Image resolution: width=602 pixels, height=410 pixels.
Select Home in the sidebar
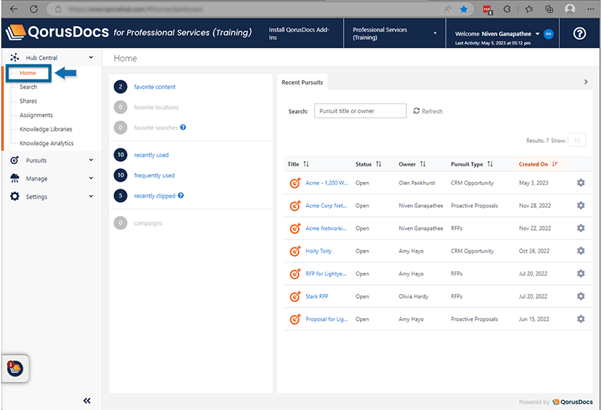(x=28, y=73)
